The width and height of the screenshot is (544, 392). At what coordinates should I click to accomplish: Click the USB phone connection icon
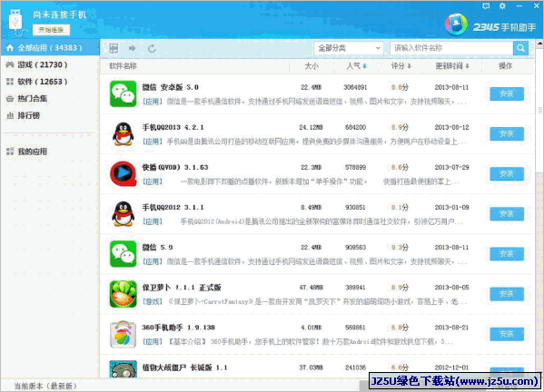click(15, 22)
